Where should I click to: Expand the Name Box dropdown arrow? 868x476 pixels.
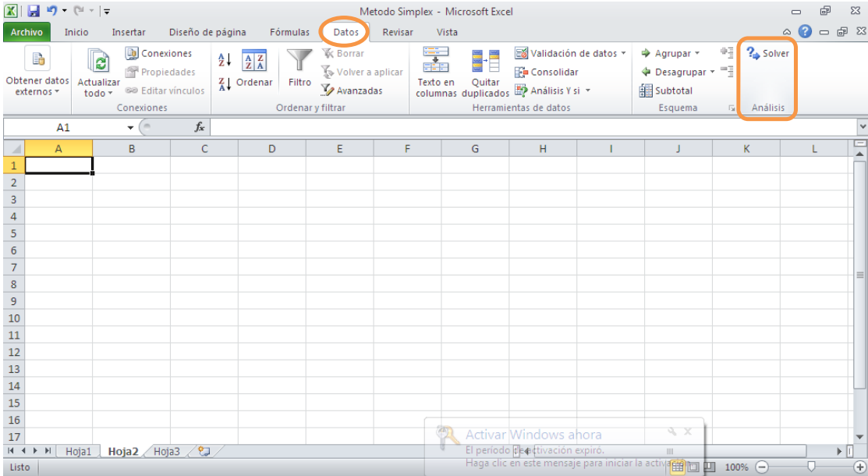(130, 127)
